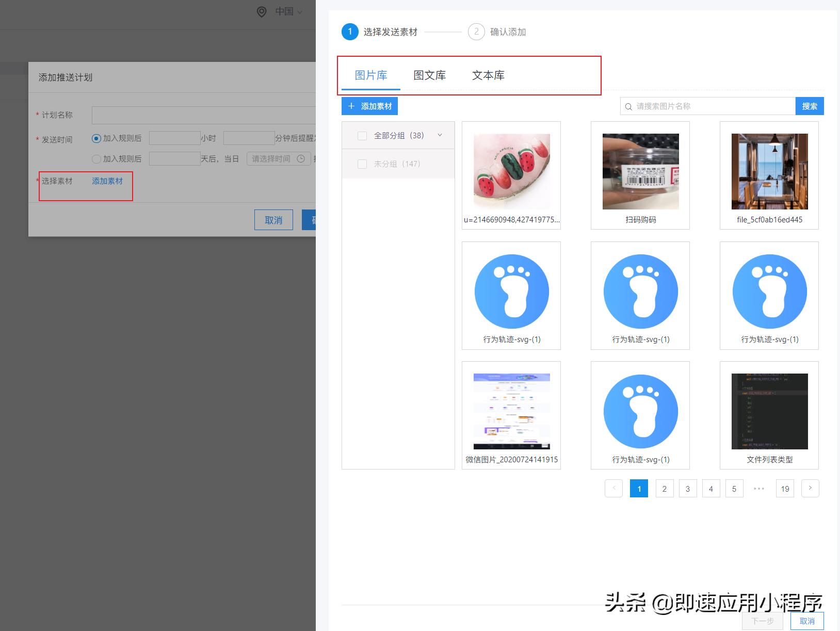Click the next page arrow in pagination
840x631 pixels.
[810, 488]
